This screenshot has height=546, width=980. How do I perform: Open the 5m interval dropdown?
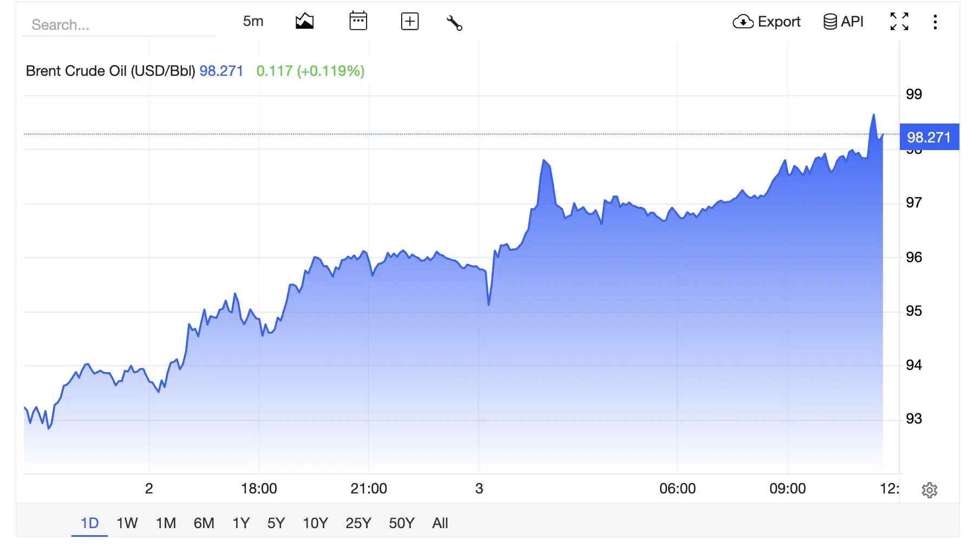tap(253, 21)
